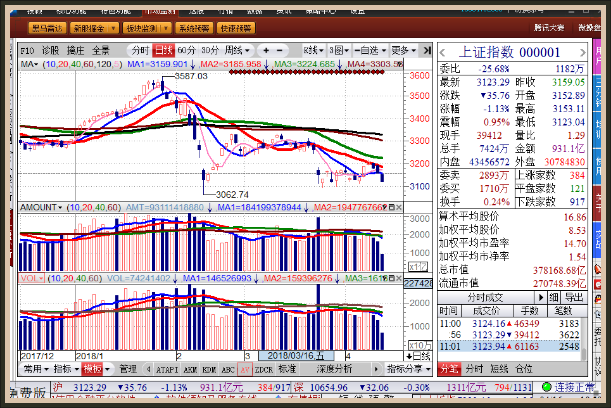The image size is (611, 408).
Task: Close the VOL indicator panel
Action: coord(399,278)
